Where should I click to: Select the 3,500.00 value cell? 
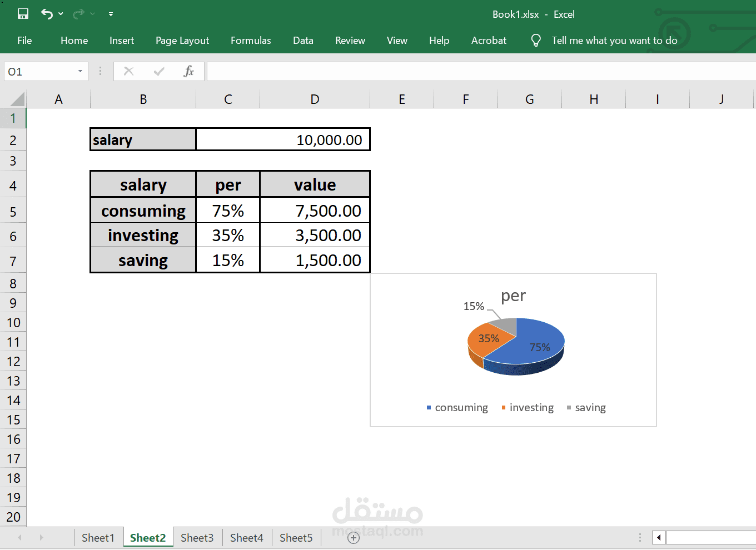315,236
